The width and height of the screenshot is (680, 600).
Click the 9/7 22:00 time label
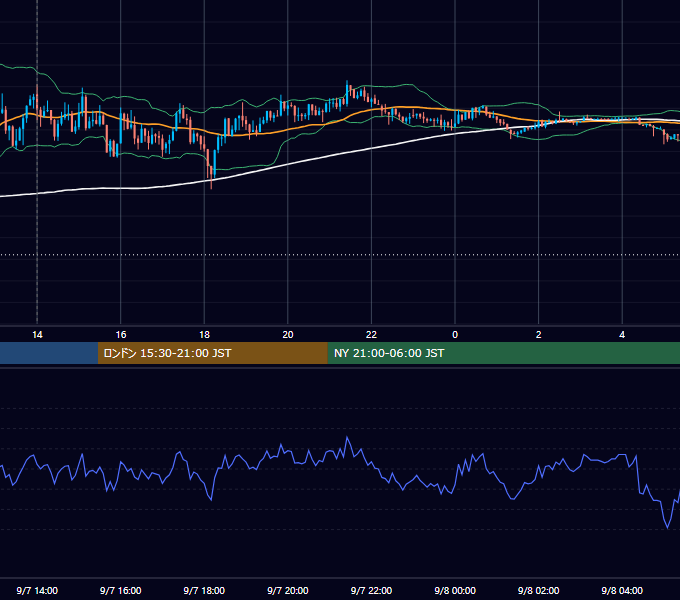[x=371, y=590]
